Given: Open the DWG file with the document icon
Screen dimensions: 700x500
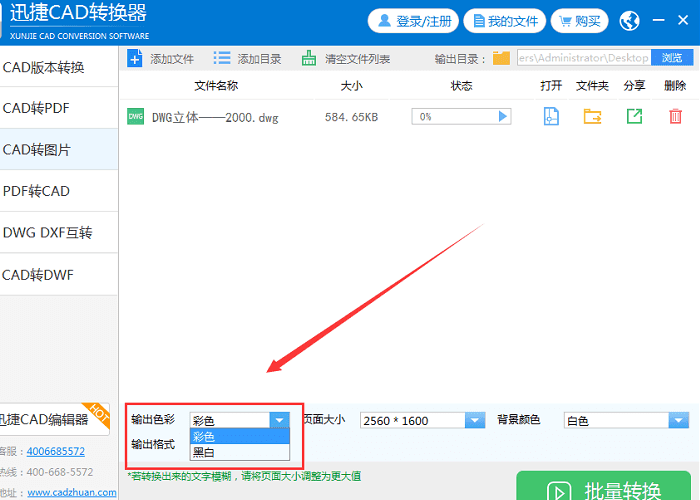Looking at the screenshot, I should click(x=551, y=117).
